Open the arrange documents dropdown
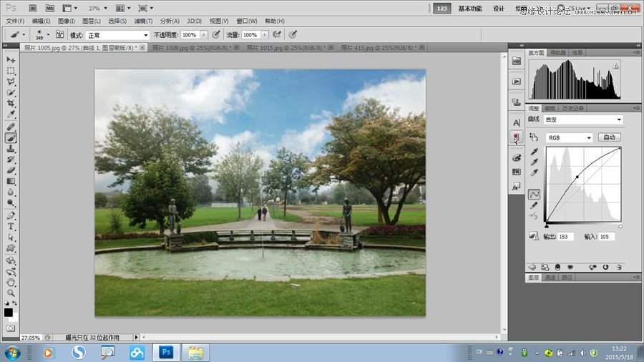 tap(123, 8)
